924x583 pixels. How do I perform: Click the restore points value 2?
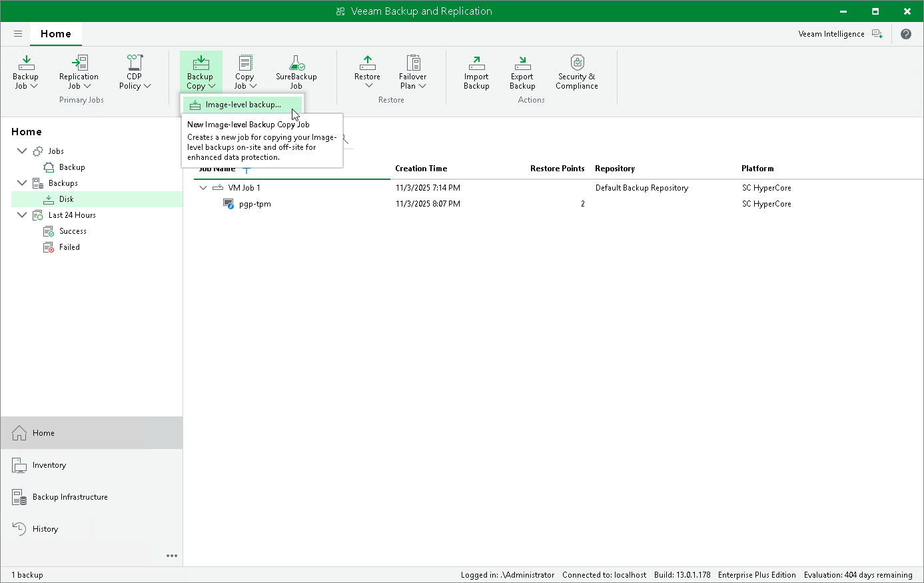click(x=582, y=204)
